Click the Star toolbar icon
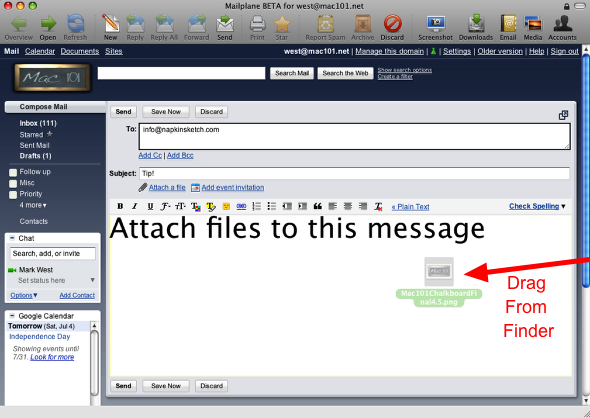590x418 pixels. pyautogui.click(x=282, y=24)
